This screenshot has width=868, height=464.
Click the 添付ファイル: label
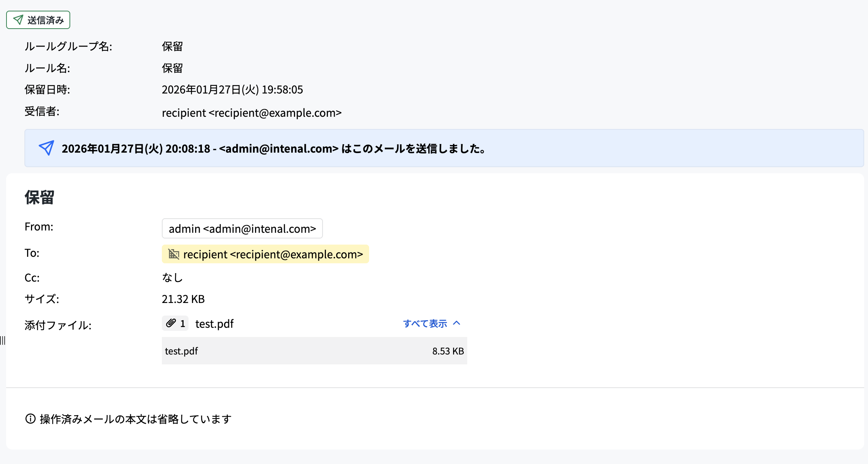[58, 325]
